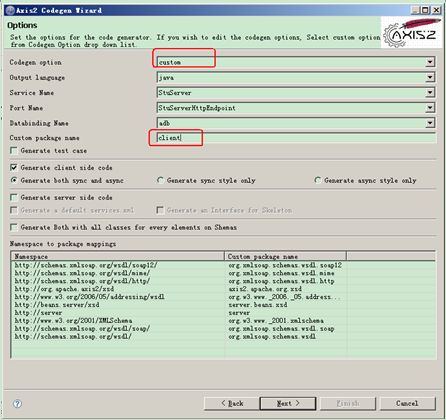Click the Custom package name column header
Image resolution: width=446 pixels, height=420 pixels.
point(286,256)
